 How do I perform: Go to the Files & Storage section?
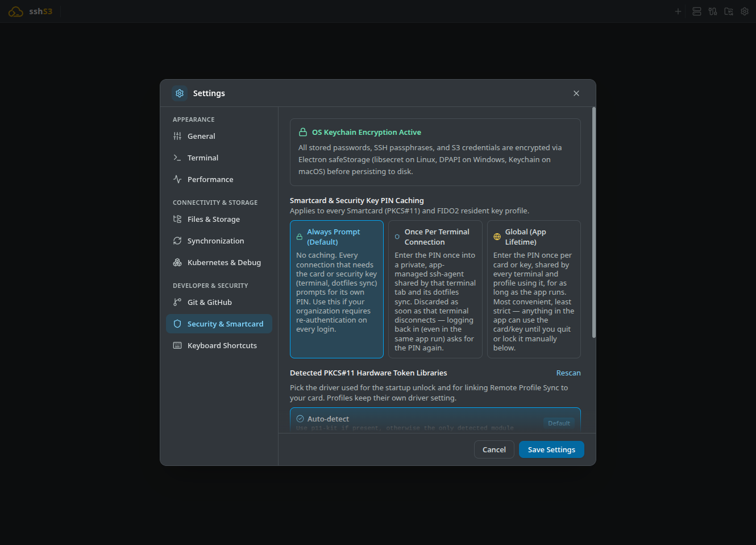pos(219,219)
